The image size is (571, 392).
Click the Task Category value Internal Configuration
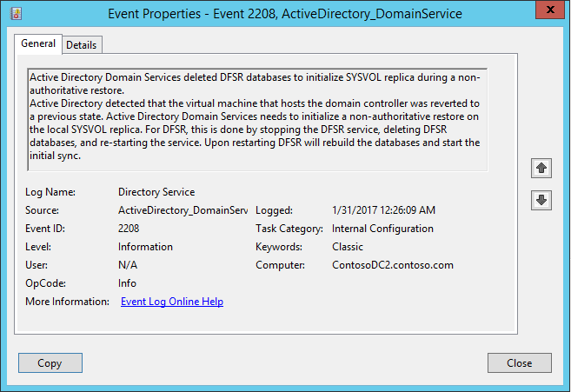coord(382,229)
